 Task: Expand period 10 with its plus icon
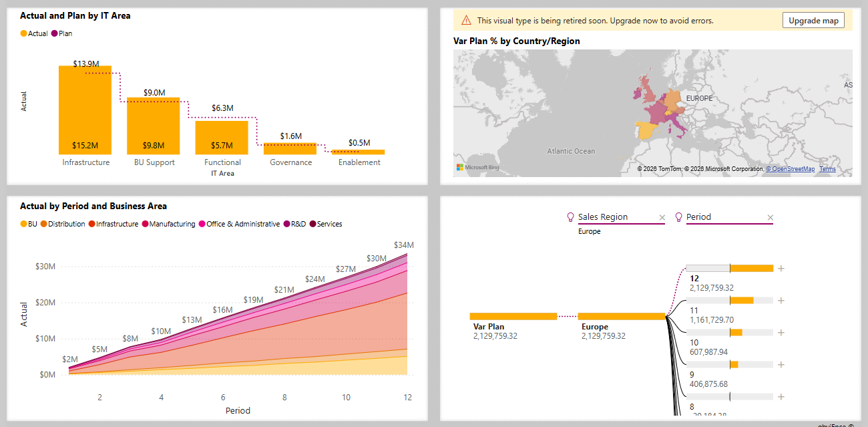pos(781,332)
